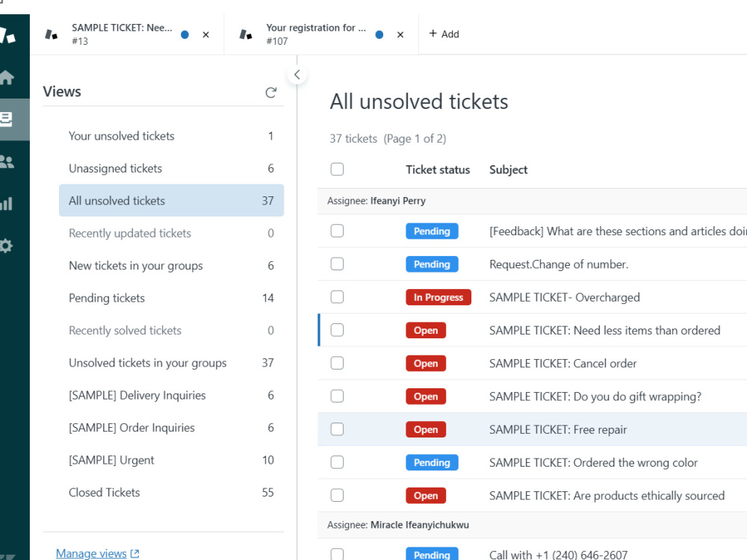Viewport: 747px width, 560px height.
Task: Check the Overcharged ticket checkbox
Action: click(x=338, y=297)
